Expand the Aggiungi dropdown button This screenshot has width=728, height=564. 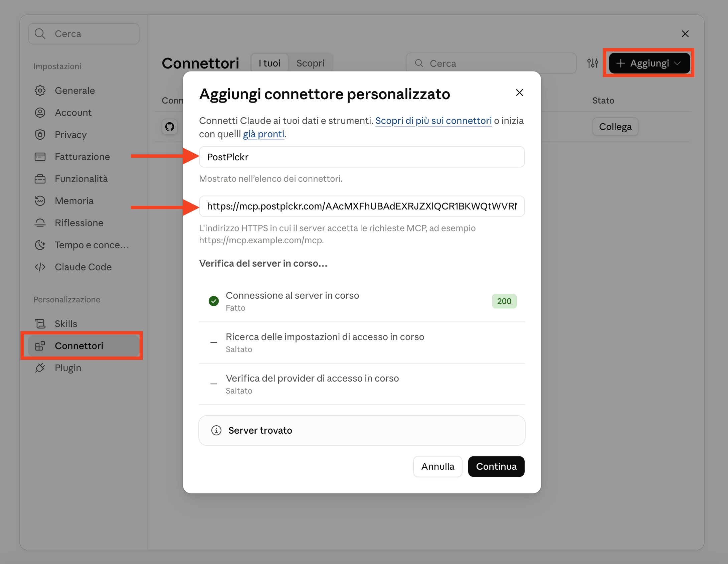tap(650, 63)
